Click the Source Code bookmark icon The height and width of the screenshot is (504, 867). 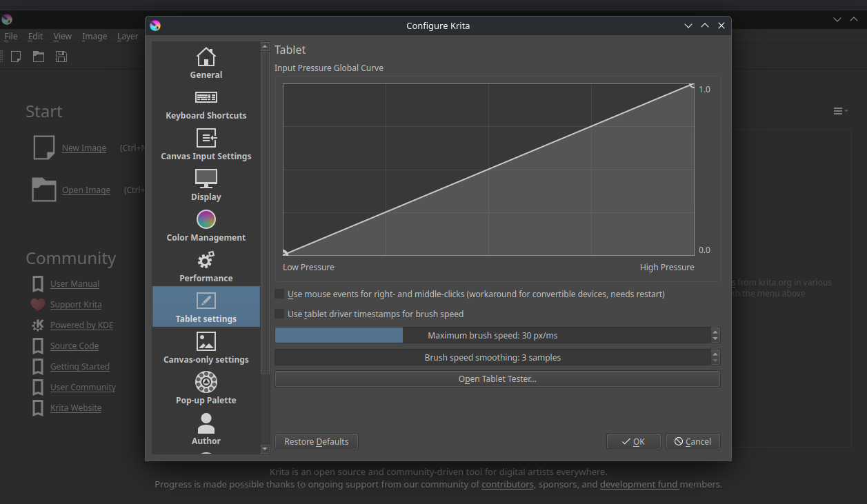[38, 345]
